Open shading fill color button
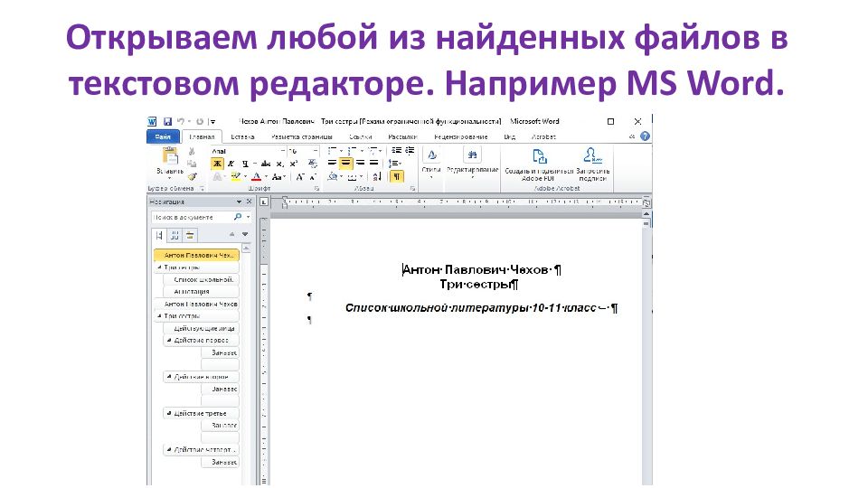The width and height of the screenshot is (868, 488). [x=332, y=177]
